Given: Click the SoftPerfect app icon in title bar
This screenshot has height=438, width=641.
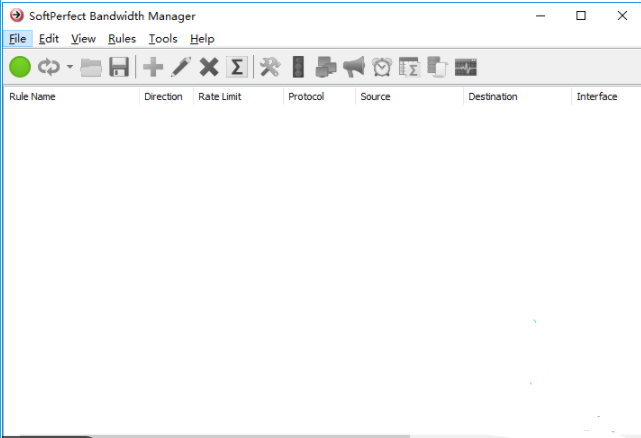Looking at the screenshot, I should (x=17, y=16).
